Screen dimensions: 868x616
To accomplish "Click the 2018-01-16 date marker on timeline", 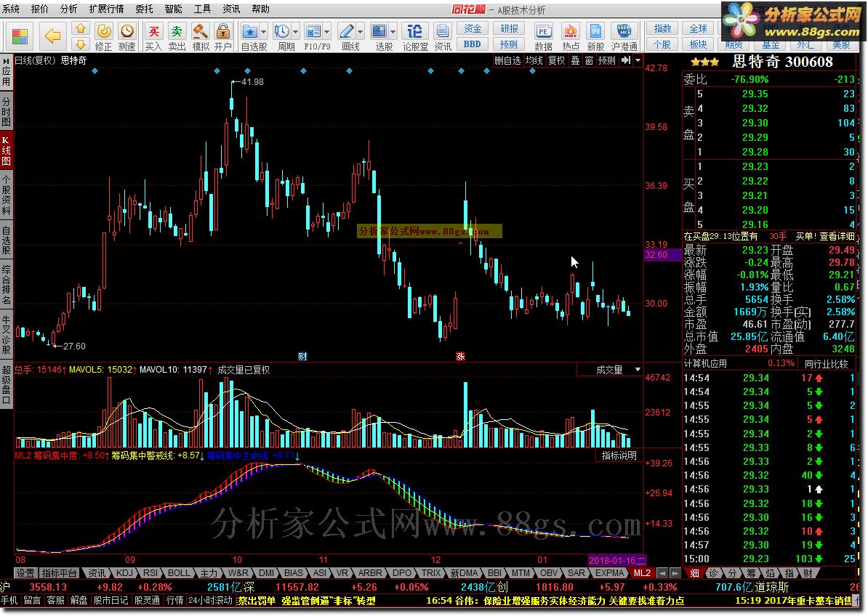I will (616, 560).
